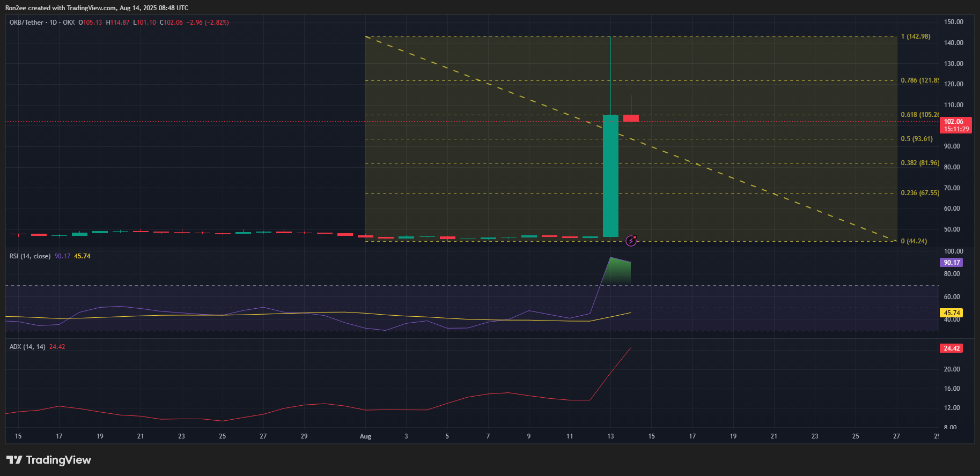Select the Fibonacci 1 (142.98) level label
This screenshot has width=980, height=476.
[x=915, y=36]
